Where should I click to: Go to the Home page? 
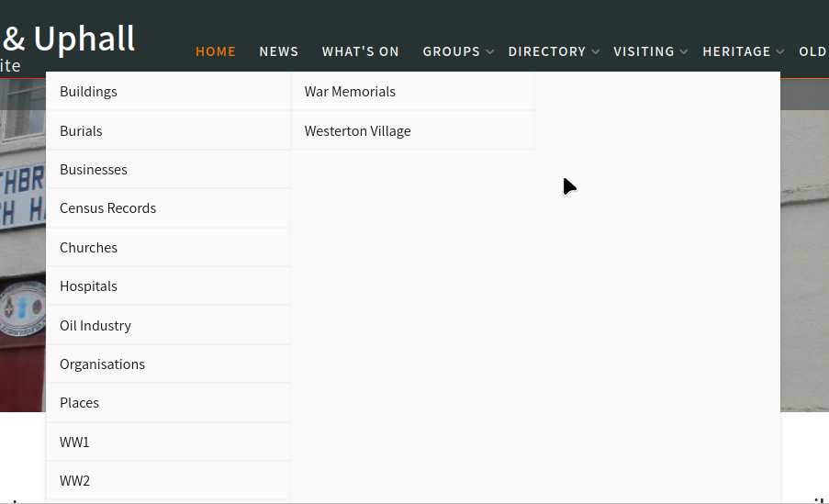point(216,51)
